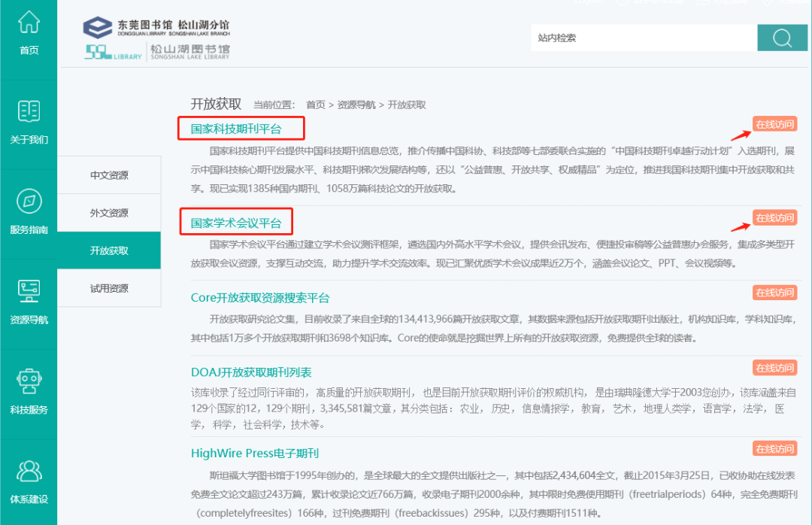This screenshot has height=525, width=812.
Task: Click the SSL Library logo
Action: tap(157, 52)
